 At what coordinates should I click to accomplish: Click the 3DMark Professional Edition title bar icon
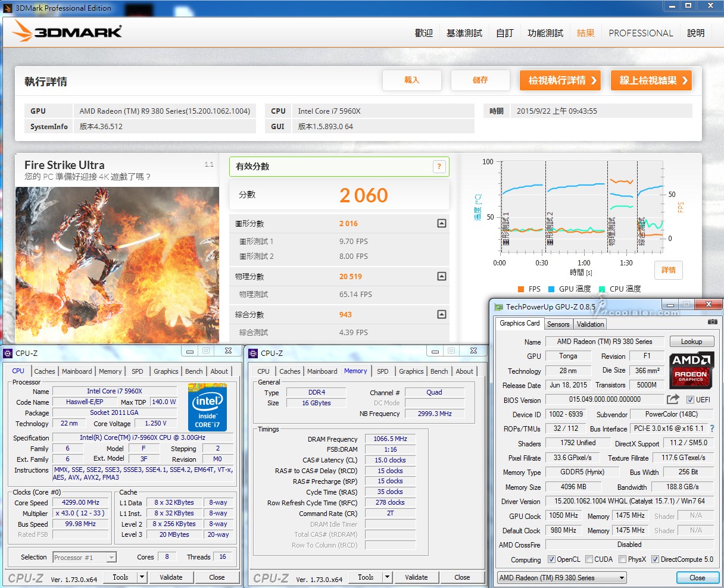coord(8,8)
